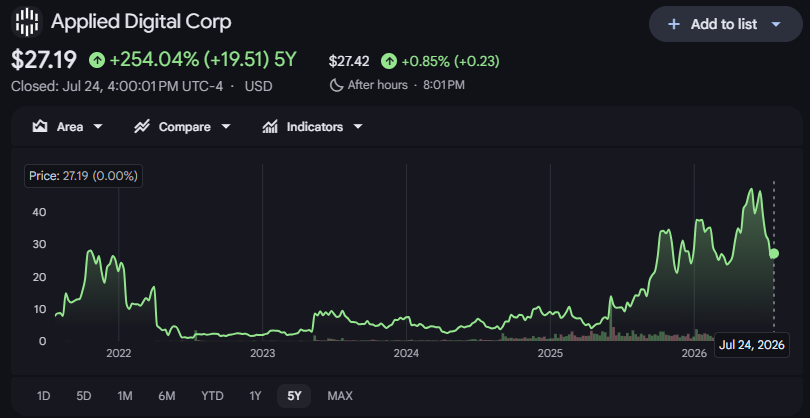
Task: Click the green price marker dot on chart
Action: coord(773,254)
